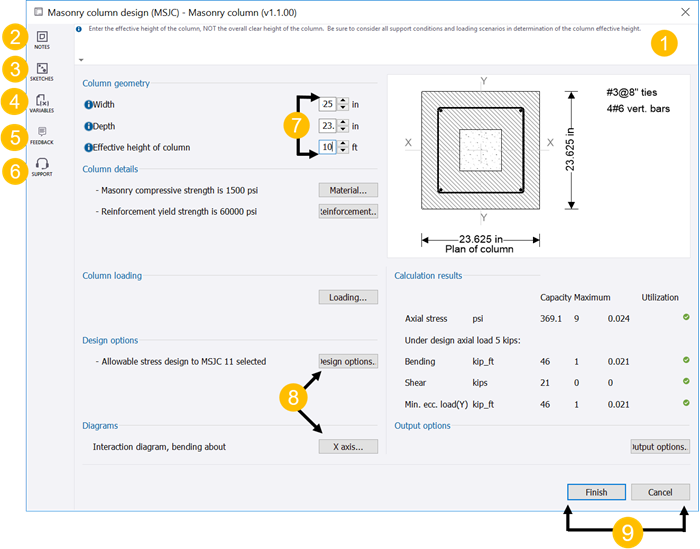Open the Notes panel icon
Screen dimensions: 700x549
point(42,37)
